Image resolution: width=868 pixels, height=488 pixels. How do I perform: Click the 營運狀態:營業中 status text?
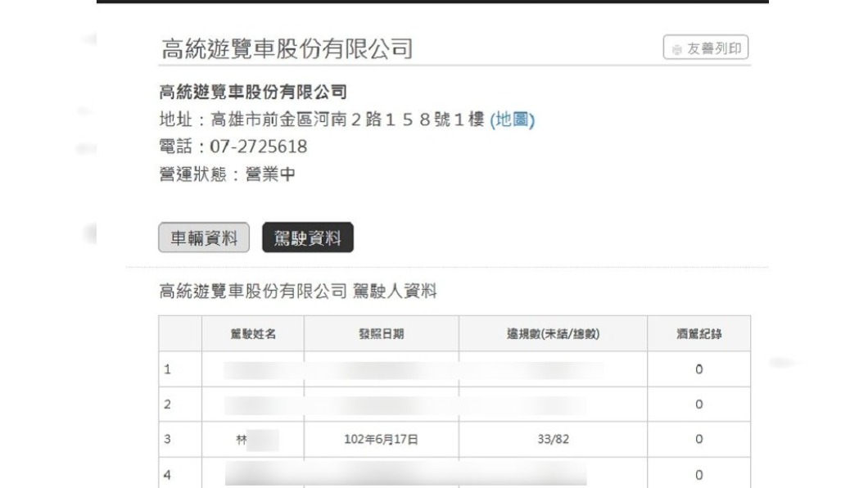(x=227, y=174)
